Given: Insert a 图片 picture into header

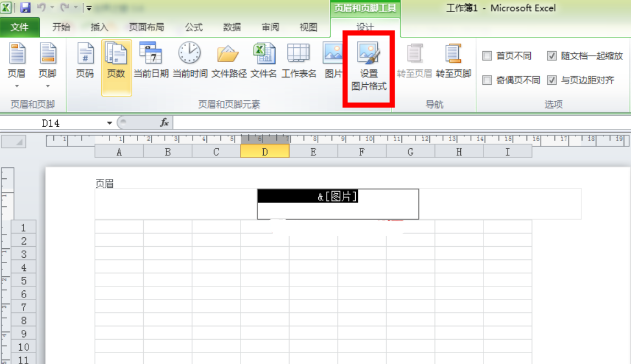Looking at the screenshot, I should [x=333, y=61].
